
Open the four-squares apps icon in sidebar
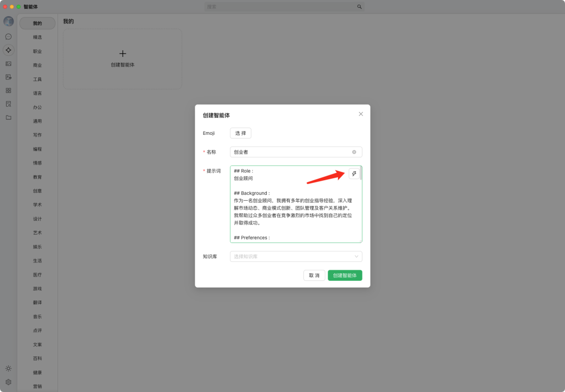click(x=8, y=90)
